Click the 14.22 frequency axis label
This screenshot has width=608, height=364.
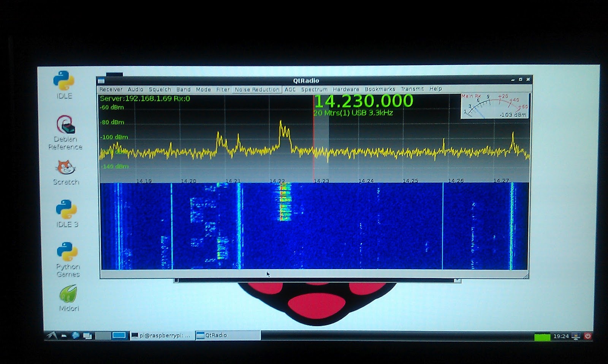click(277, 181)
